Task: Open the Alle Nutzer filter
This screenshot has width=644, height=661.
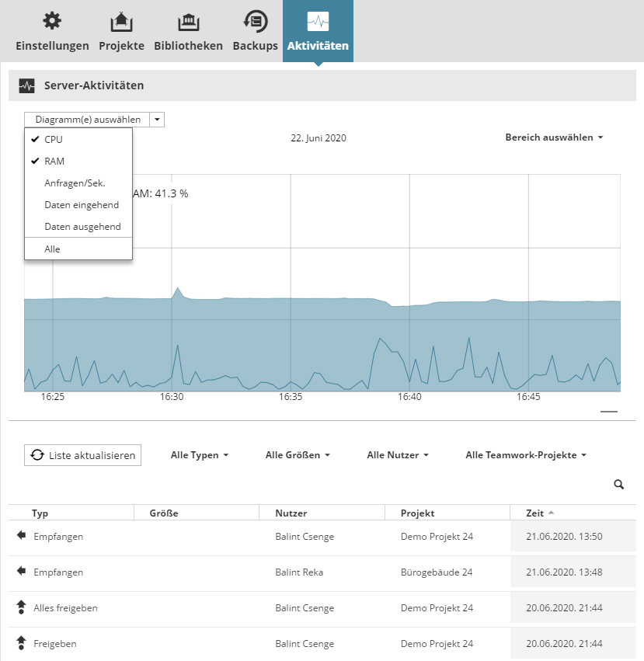Action: point(397,455)
